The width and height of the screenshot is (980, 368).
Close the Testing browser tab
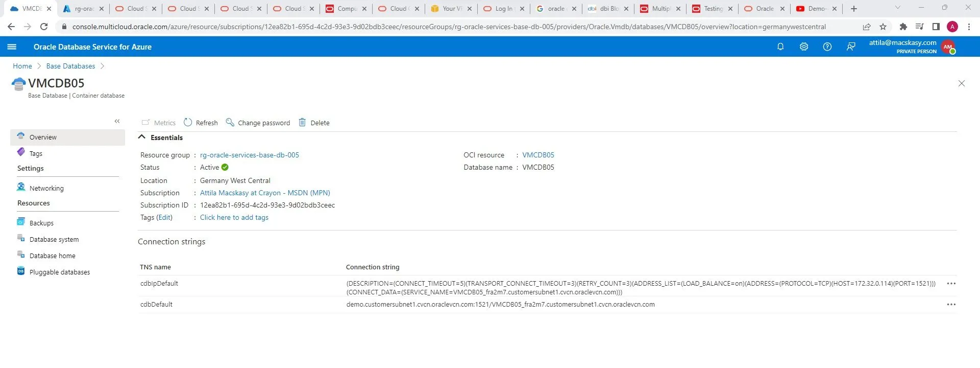pyautogui.click(x=730, y=9)
